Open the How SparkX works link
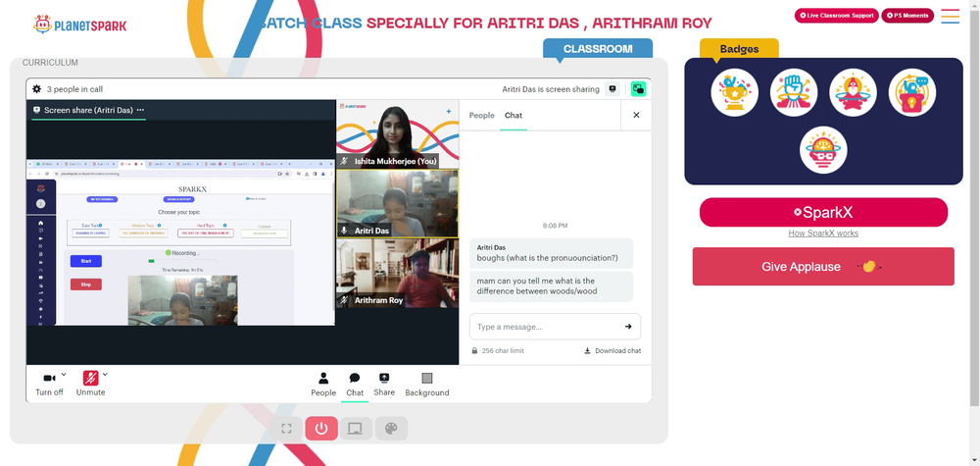Viewport: 980px width, 466px height. (823, 233)
